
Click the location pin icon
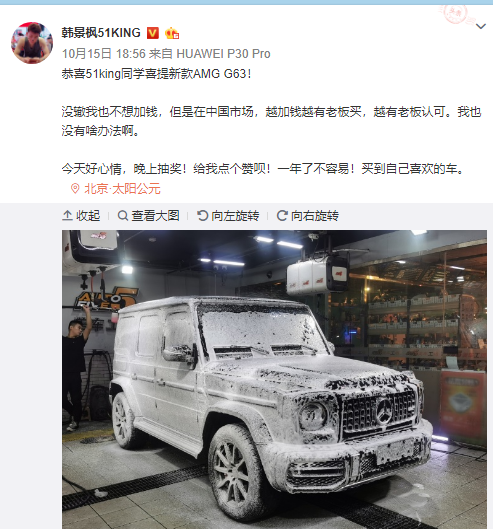click(x=75, y=189)
